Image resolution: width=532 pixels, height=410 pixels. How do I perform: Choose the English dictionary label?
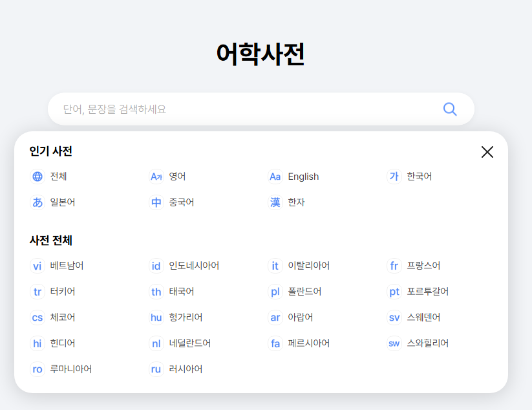click(303, 177)
